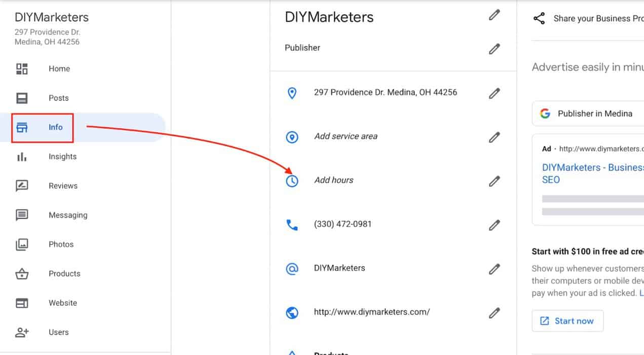644x355 pixels.
Task: Click Share your Business Profile link
Action: point(598,19)
